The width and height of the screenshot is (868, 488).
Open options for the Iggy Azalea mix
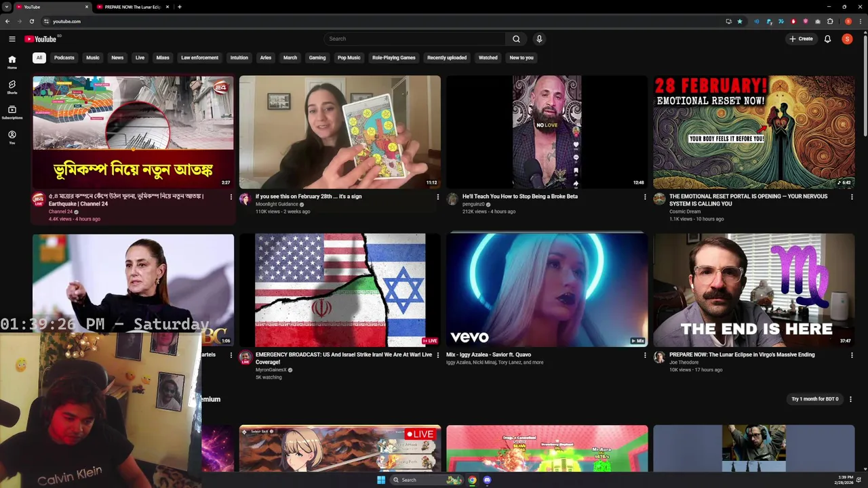(645, 355)
